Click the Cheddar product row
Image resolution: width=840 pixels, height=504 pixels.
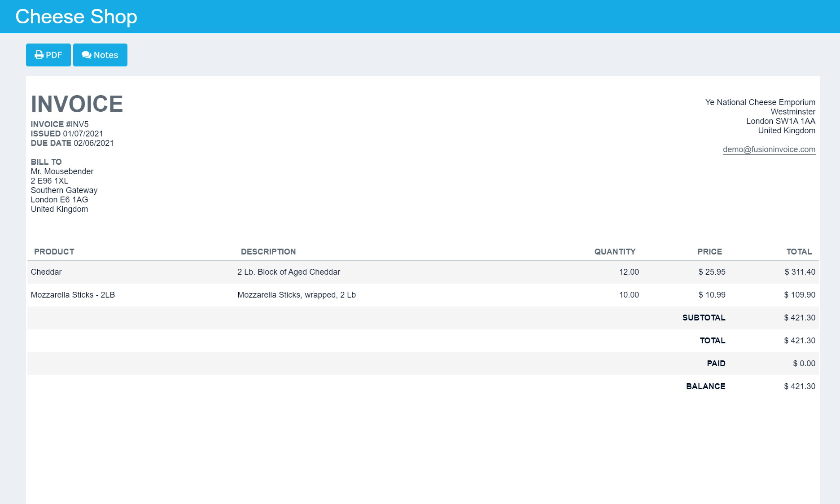46,272
